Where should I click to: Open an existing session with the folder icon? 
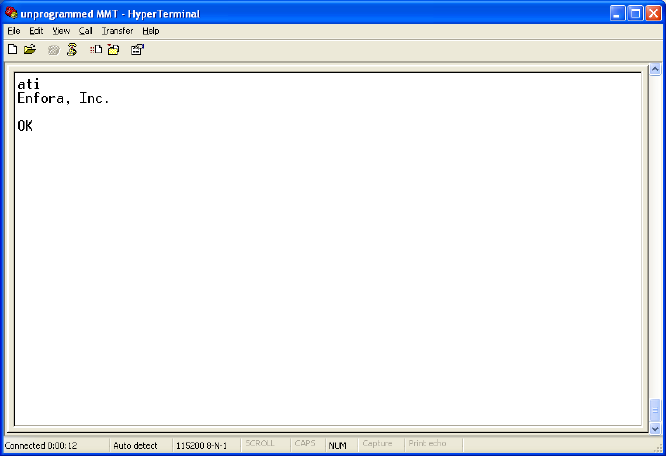(x=30, y=50)
